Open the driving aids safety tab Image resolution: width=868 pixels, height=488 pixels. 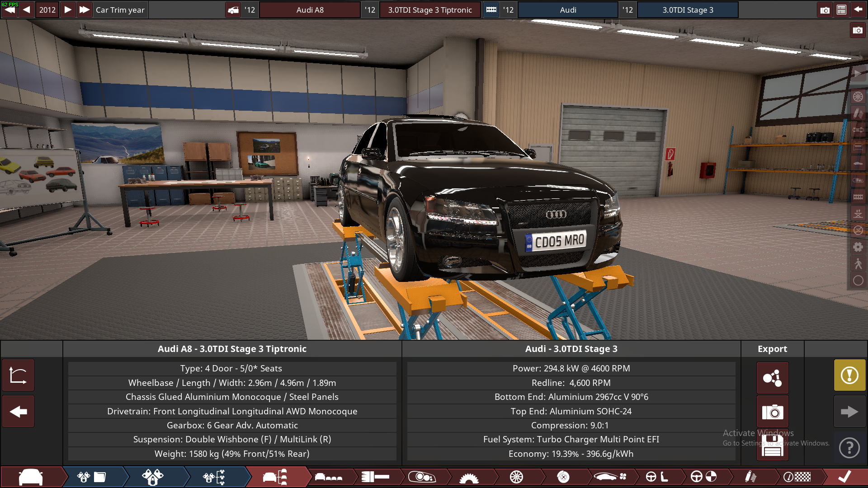point(704,477)
